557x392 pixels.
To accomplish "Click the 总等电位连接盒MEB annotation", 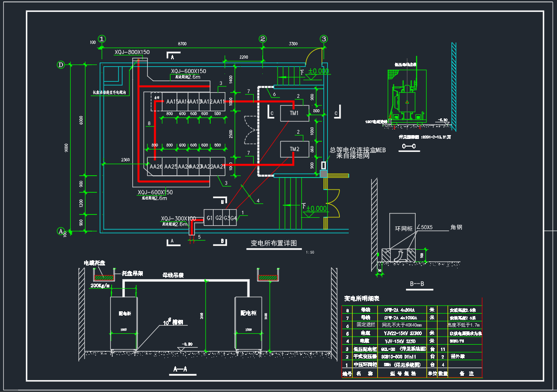I will (357, 150).
